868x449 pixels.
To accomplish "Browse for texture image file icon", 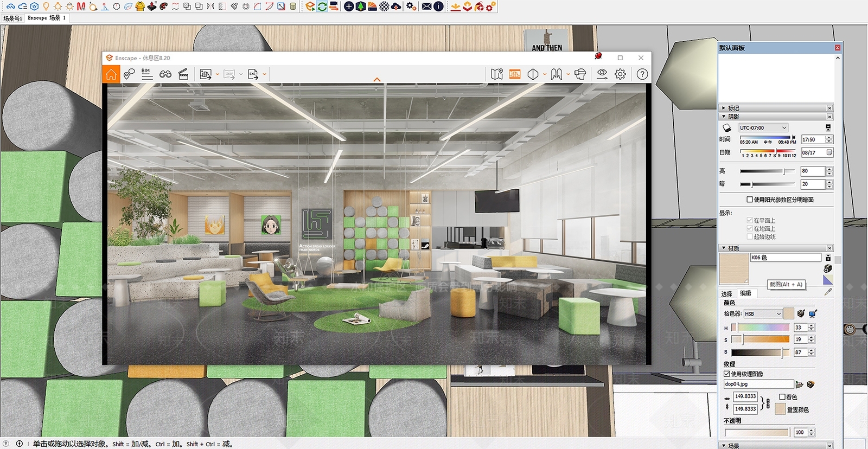I will (x=799, y=384).
